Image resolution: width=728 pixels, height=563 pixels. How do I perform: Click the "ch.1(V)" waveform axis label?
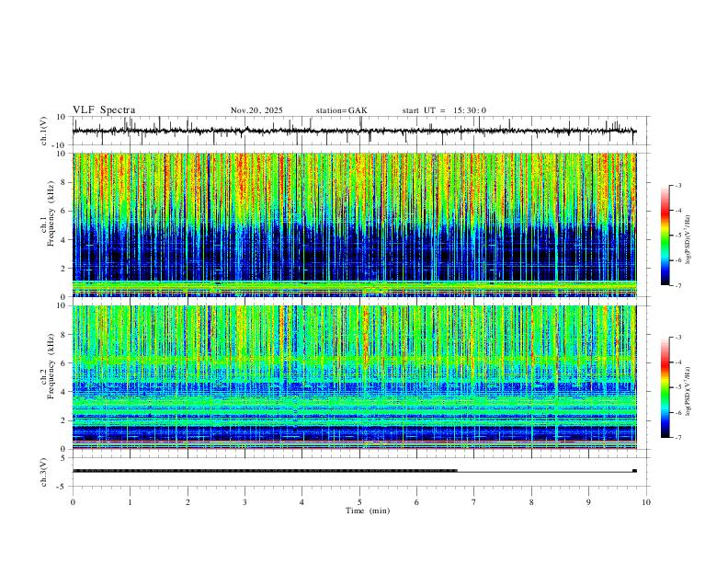coord(44,131)
